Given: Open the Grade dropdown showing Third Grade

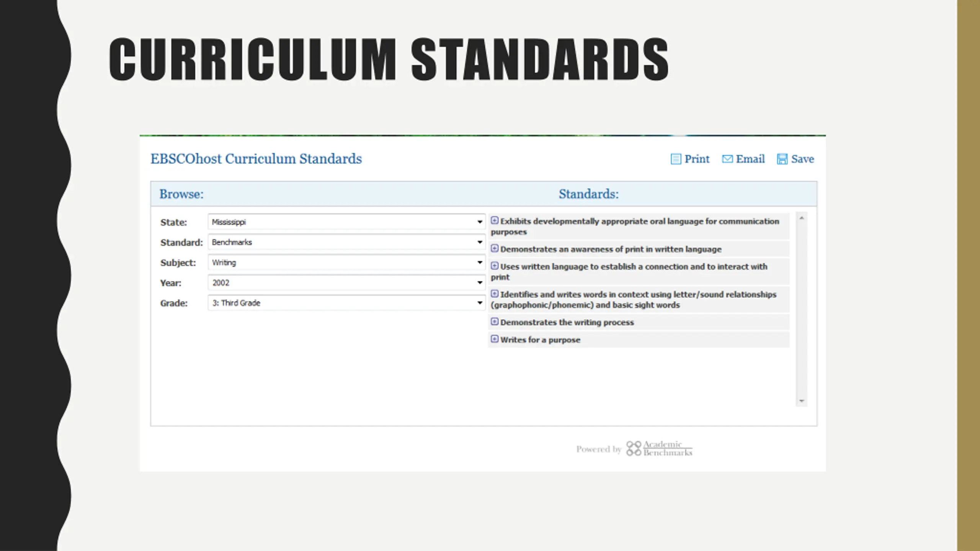Looking at the screenshot, I should (346, 303).
